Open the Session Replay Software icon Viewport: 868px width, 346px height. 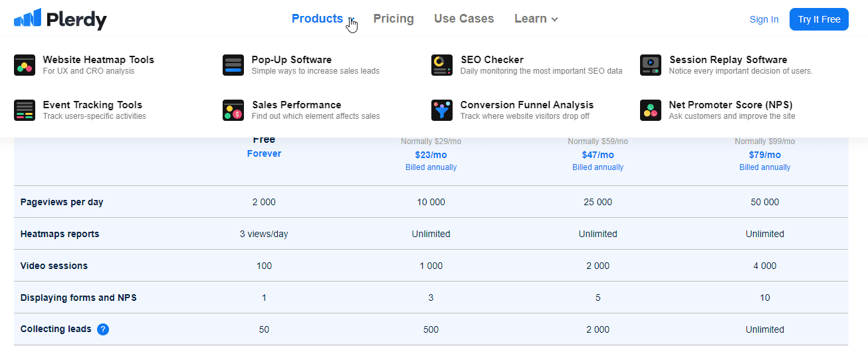[651, 65]
